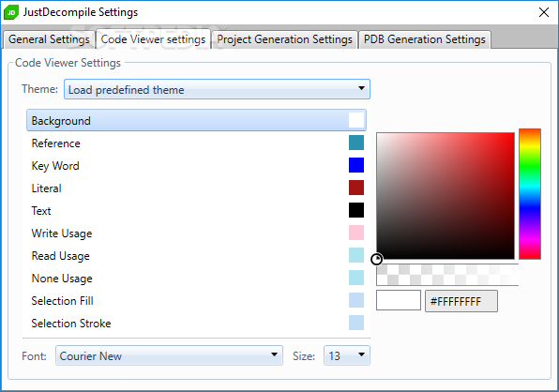This screenshot has width=559, height=392.
Task: Select the Selection Stroke list item
Action: pyautogui.click(x=196, y=323)
